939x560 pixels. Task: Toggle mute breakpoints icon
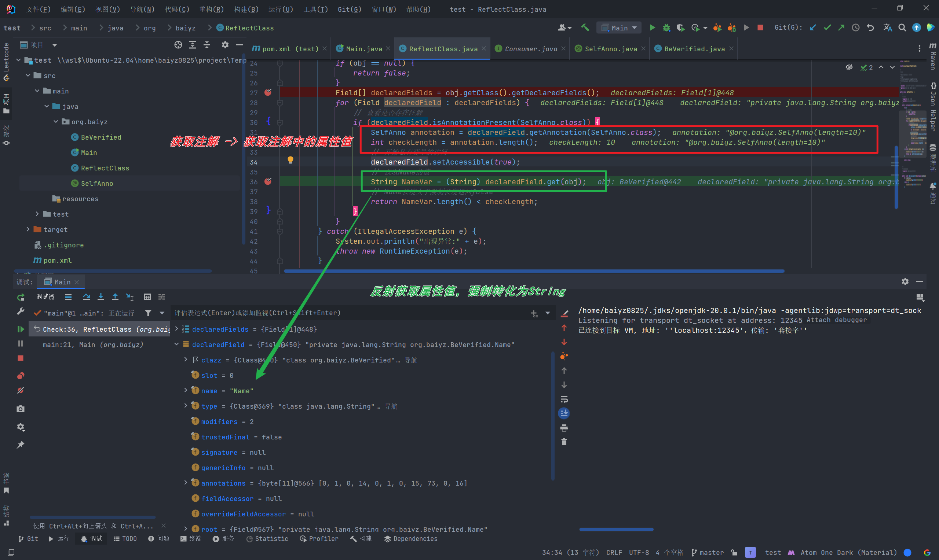(x=21, y=390)
